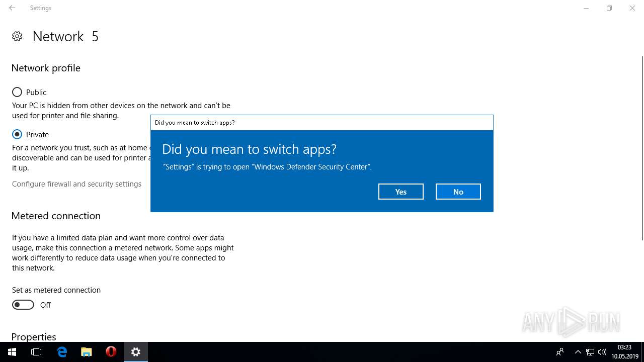Viewport: 644px width, 362px height.
Task: Click the Metered connection heading
Action: [56, 216]
